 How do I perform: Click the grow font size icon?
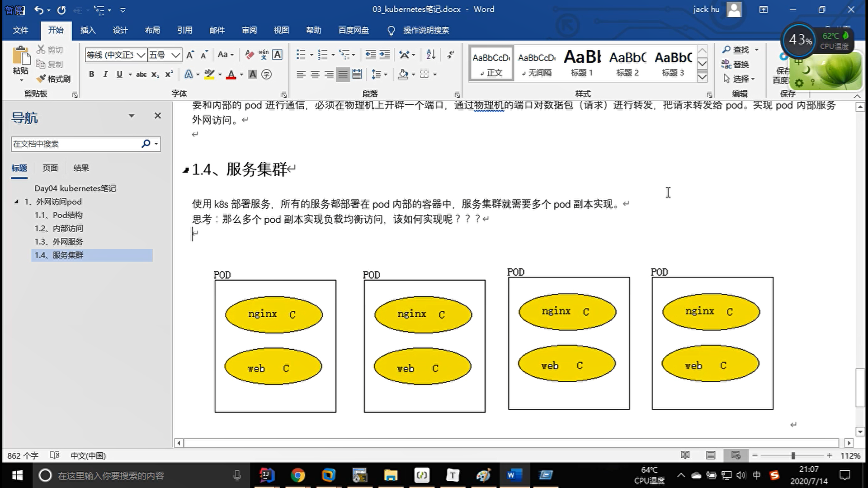click(190, 55)
